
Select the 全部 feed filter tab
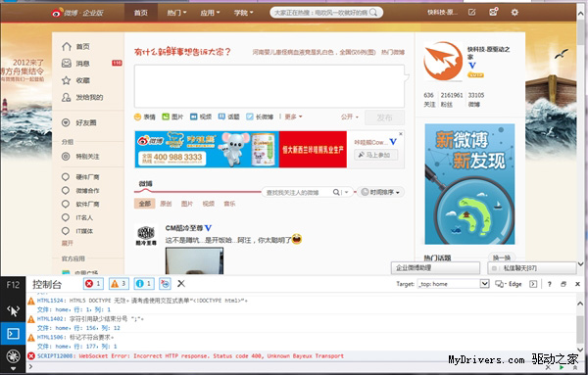(145, 204)
